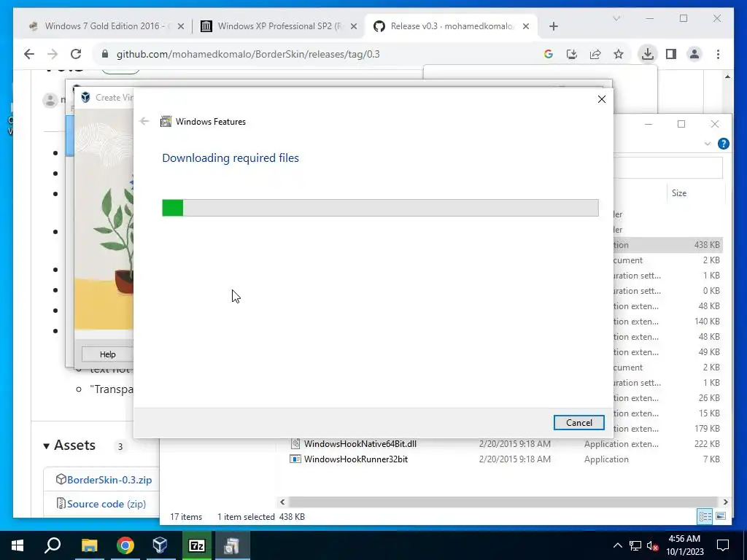
Task: Open clock showing 4:56 AM
Action: [684, 545]
